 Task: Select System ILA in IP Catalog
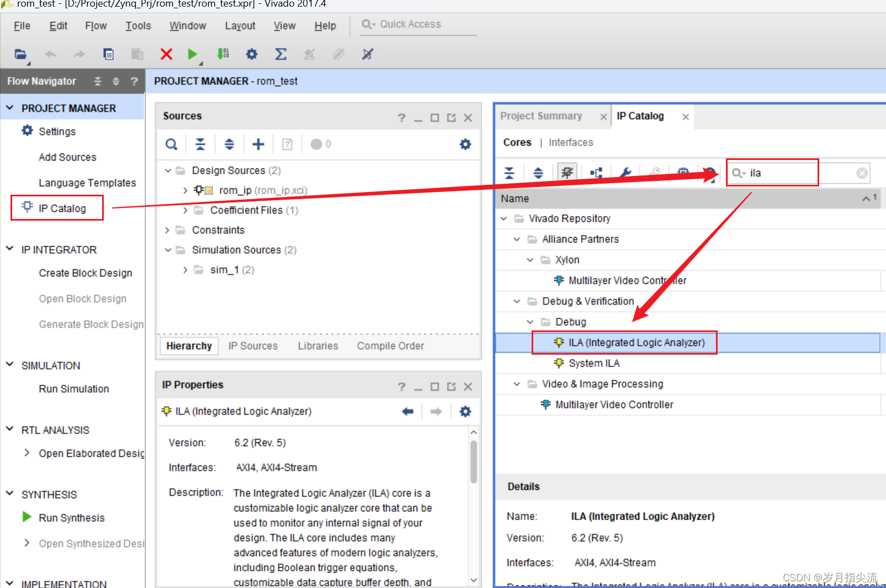594,364
